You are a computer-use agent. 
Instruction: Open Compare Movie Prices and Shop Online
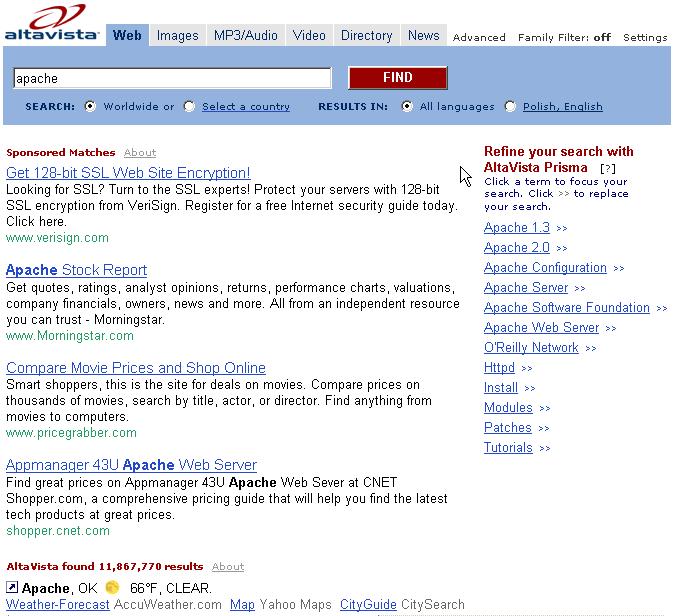136,368
